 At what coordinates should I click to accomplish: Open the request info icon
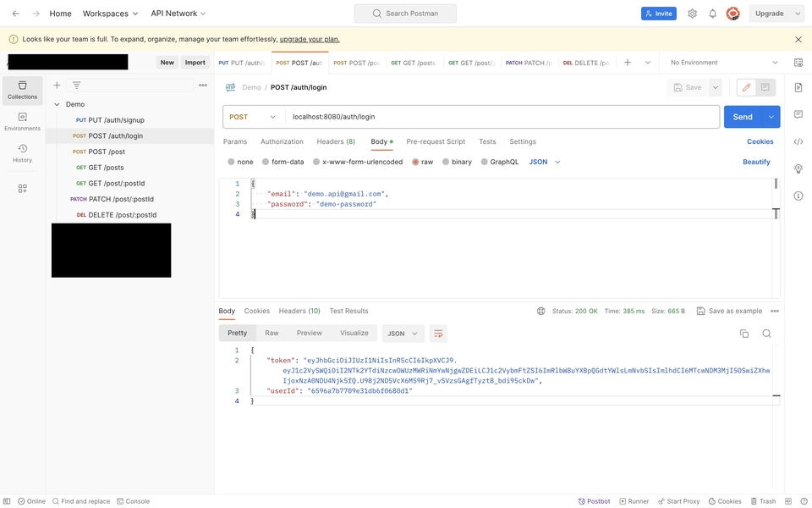point(798,196)
